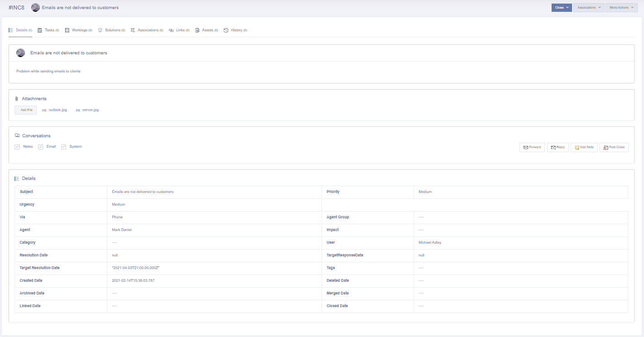644x337 pixels.
Task: Click the user avatar beside incident title
Action: click(x=35, y=8)
